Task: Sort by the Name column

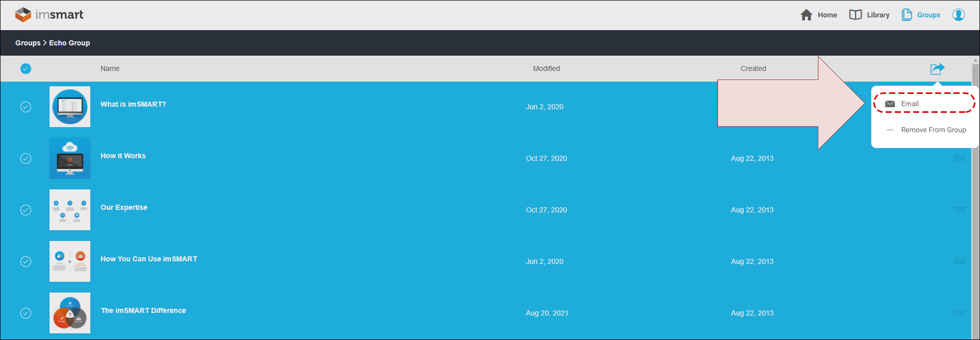Action: click(110, 68)
